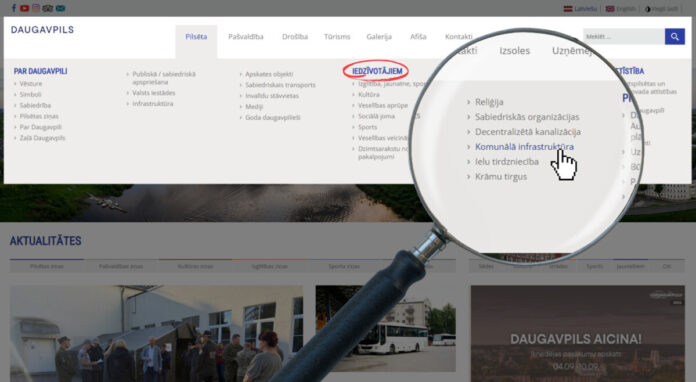This screenshot has width=696, height=382.
Task: Open the Kultūra link under Iedzīvotājiem
Action: (x=368, y=95)
